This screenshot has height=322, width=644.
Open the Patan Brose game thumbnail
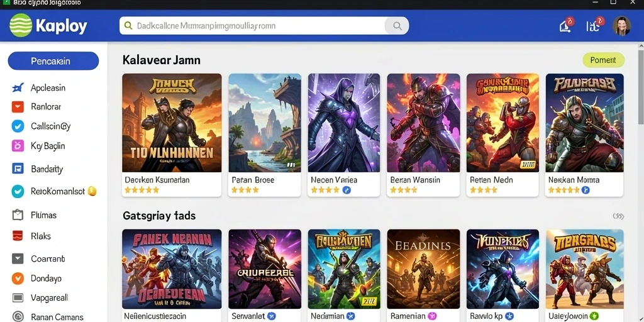[x=265, y=123]
